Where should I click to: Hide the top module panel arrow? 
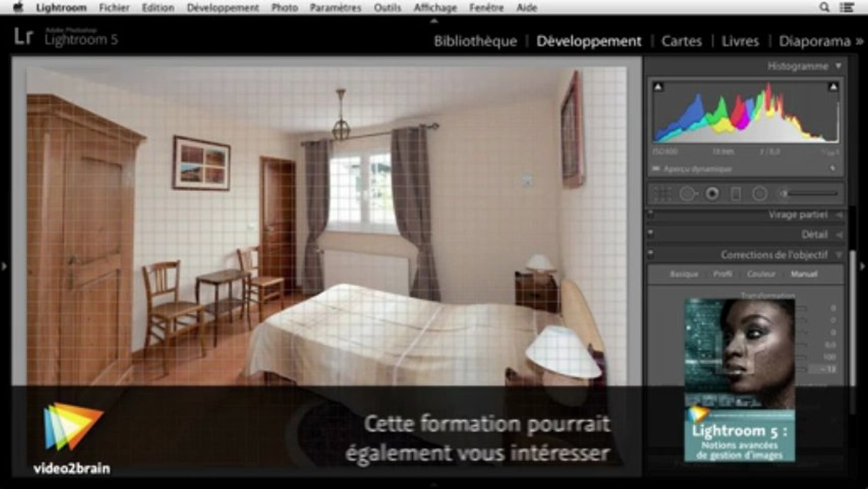[434, 20]
